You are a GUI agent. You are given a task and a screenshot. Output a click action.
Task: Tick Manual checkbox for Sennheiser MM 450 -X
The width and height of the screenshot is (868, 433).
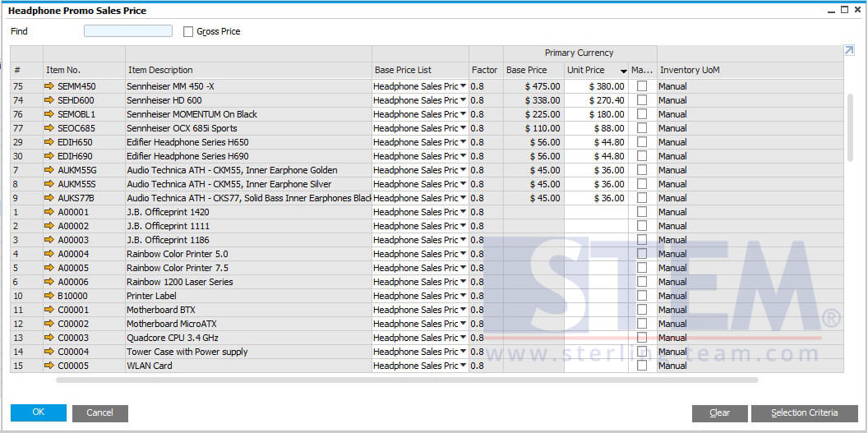click(x=642, y=86)
